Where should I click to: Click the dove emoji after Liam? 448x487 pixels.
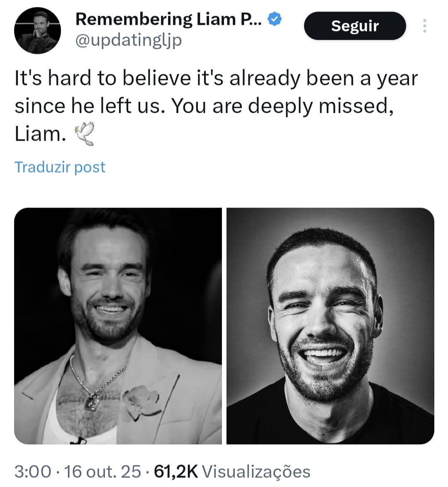[85, 134]
